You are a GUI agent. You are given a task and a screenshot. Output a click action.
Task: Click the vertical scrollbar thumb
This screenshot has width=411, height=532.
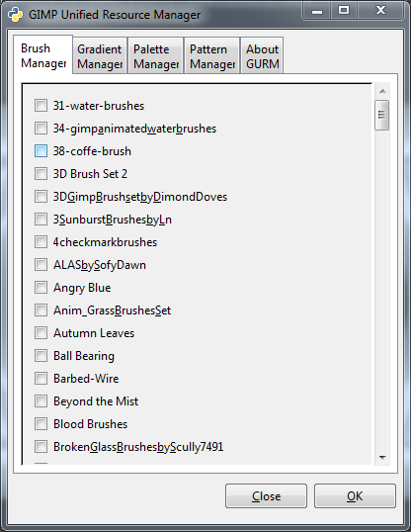click(381, 115)
